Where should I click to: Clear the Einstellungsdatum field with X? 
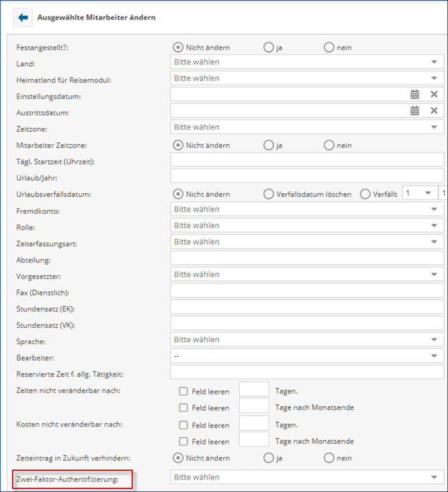pos(434,95)
